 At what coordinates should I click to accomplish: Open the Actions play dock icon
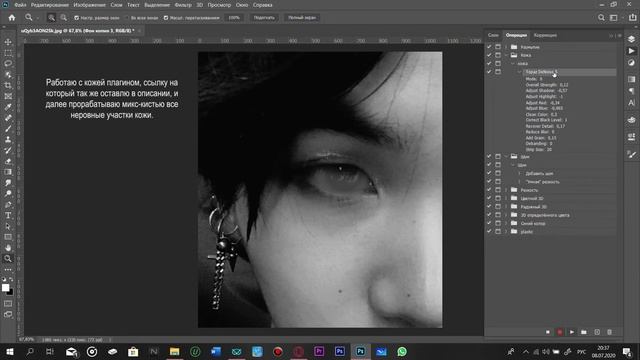coord(631,51)
